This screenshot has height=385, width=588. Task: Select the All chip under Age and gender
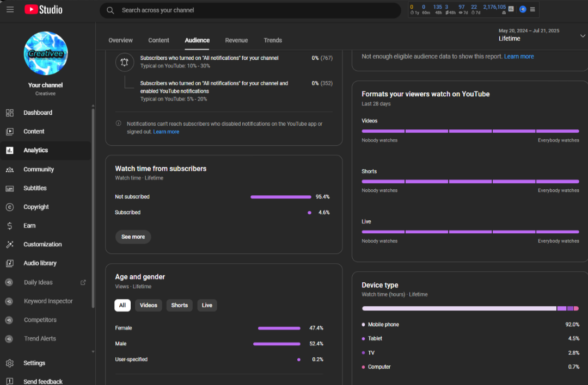(x=122, y=305)
